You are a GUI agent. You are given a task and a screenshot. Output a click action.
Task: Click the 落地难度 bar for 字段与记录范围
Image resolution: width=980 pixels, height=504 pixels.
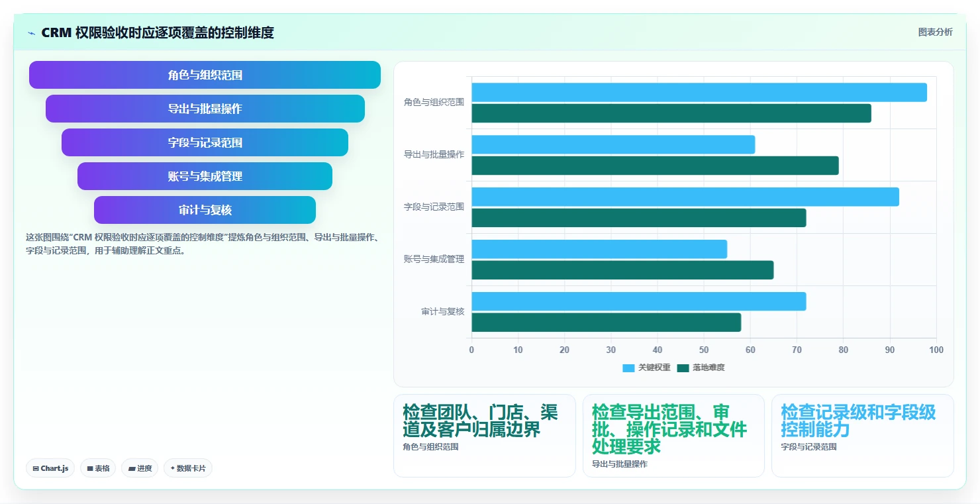pyautogui.click(x=639, y=218)
